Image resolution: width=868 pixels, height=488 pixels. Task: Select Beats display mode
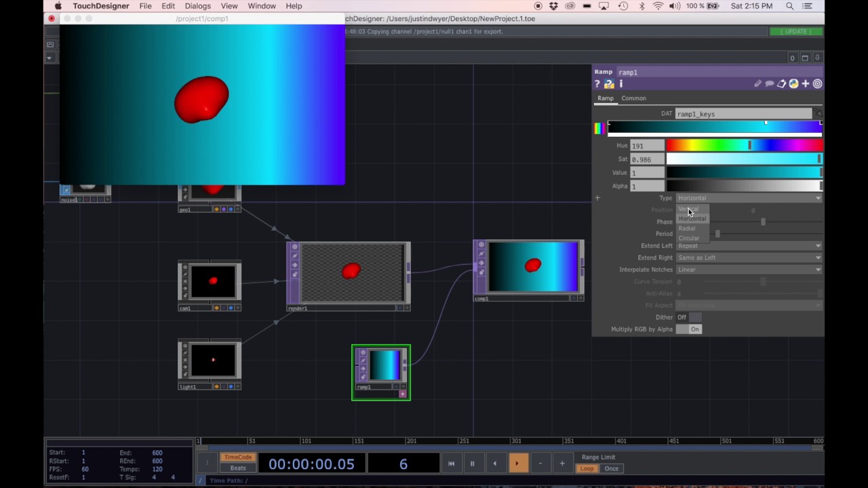coord(237,468)
